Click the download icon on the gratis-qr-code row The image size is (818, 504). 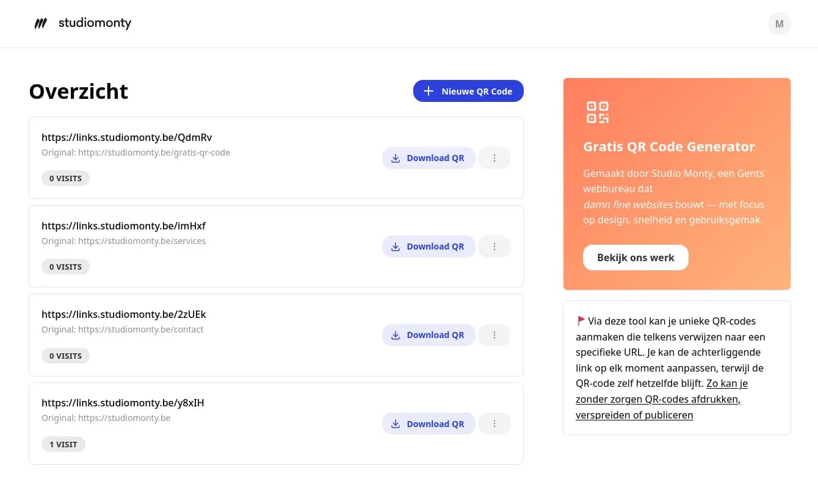coord(396,157)
